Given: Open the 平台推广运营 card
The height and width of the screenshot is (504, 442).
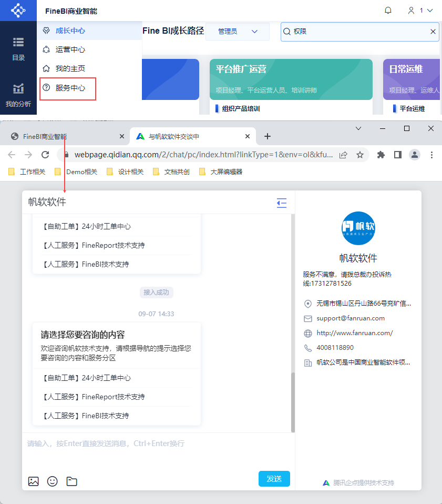Looking at the screenshot, I should coord(291,79).
